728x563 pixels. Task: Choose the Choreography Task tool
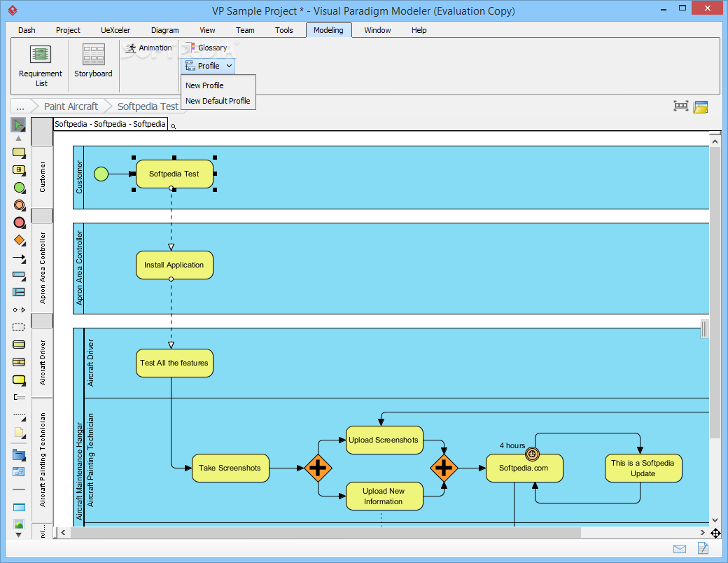point(19,345)
